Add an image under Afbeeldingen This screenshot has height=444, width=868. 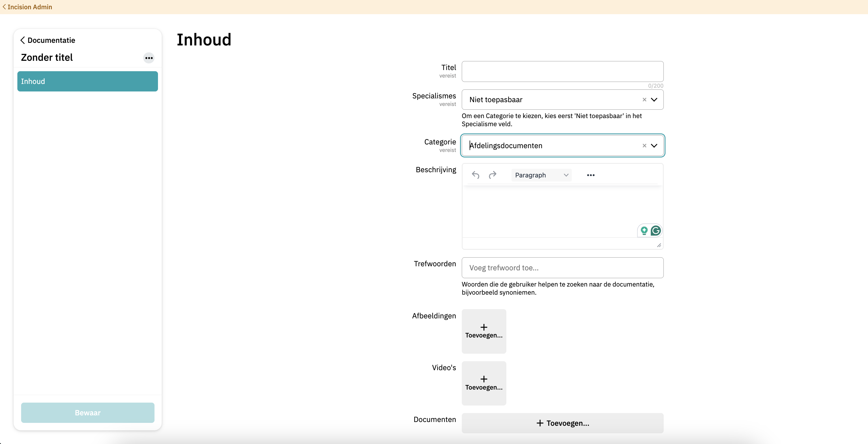[x=483, y=331]
